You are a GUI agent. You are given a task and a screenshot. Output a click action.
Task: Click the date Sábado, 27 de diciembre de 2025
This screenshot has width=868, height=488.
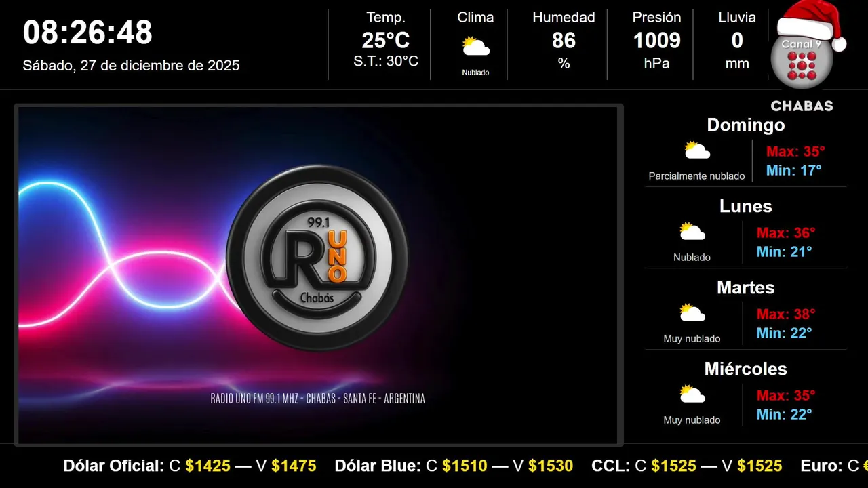(x=131, y=66)
